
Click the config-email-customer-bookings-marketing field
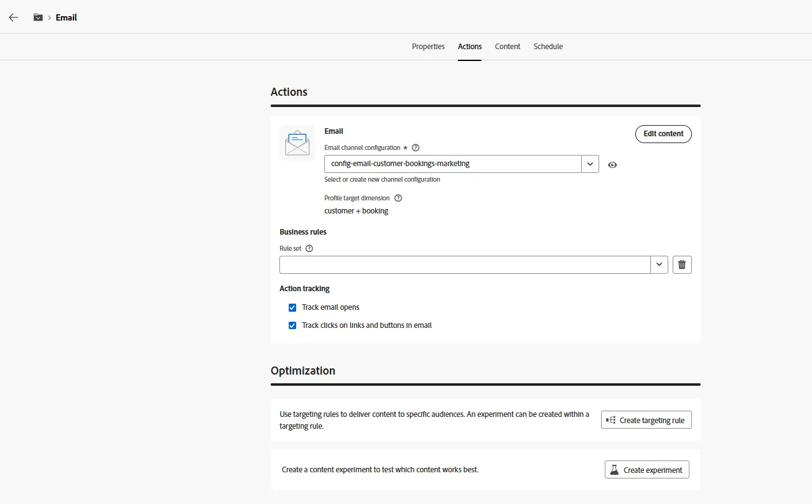(453, 164)
